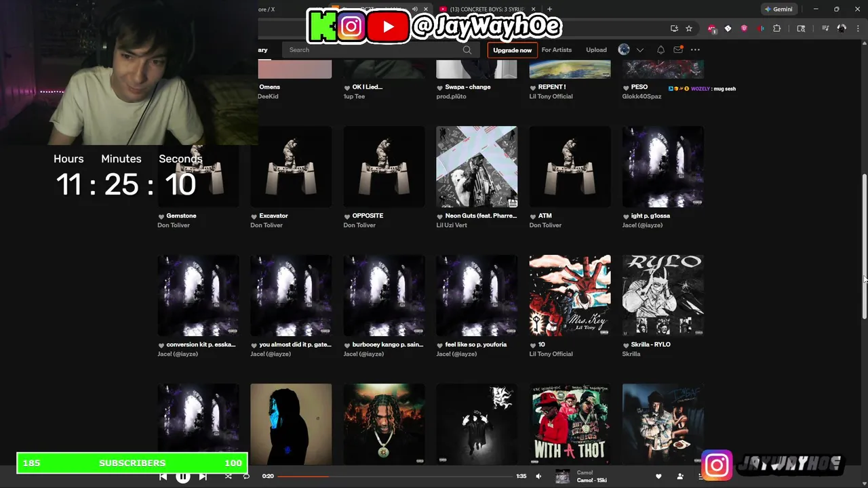
Task: Open the messages envelope icon
Action: (678, 49)
